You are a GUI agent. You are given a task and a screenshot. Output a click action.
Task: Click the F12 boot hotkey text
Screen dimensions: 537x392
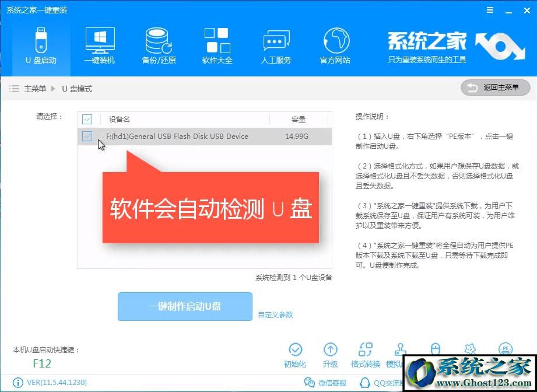pyautogui.click(x=42, y=363)
